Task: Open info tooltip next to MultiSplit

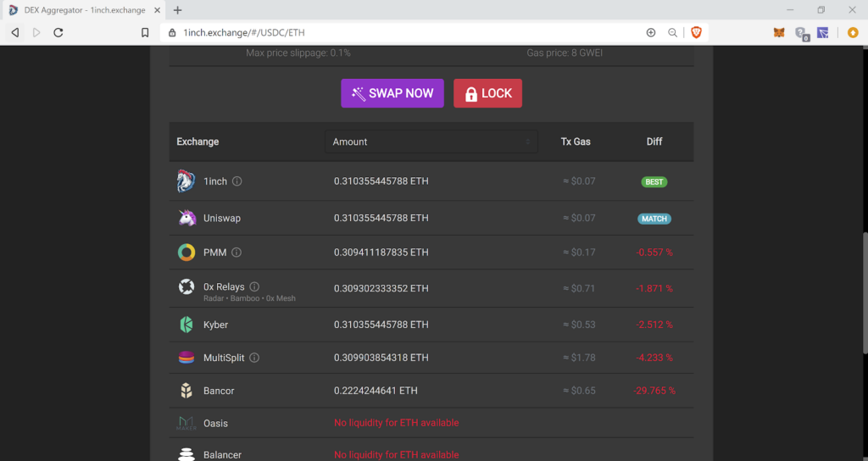Action: coord(254,358)
